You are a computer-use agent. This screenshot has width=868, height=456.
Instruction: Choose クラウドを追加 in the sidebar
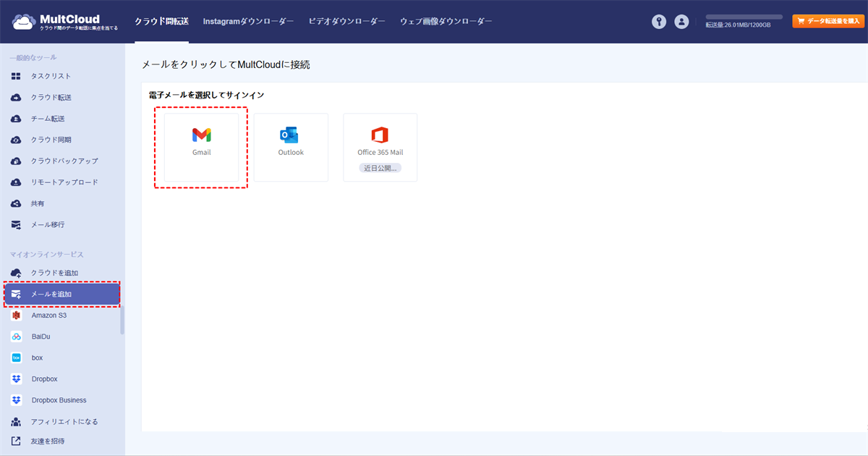[x=54, y=273]
